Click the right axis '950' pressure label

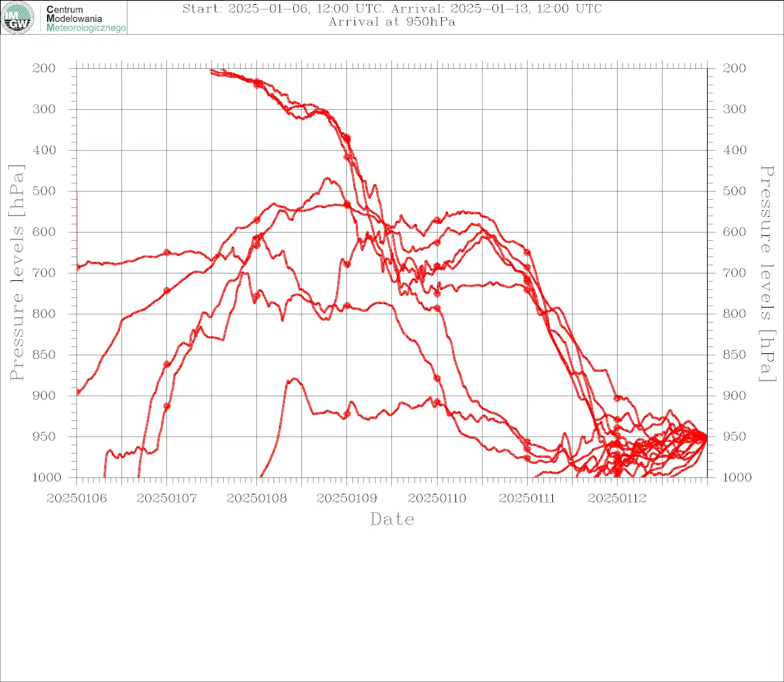coord(734,436)
